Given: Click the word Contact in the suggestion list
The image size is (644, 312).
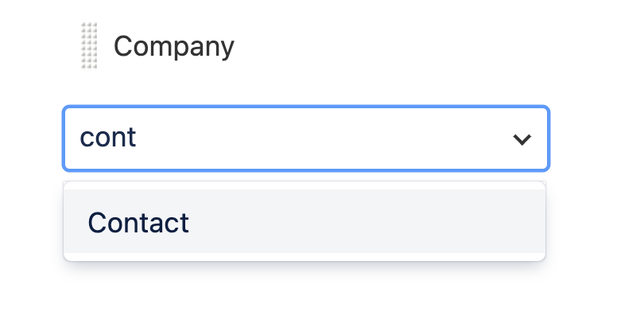Looking at the screenshot, I should pos(138,222).
